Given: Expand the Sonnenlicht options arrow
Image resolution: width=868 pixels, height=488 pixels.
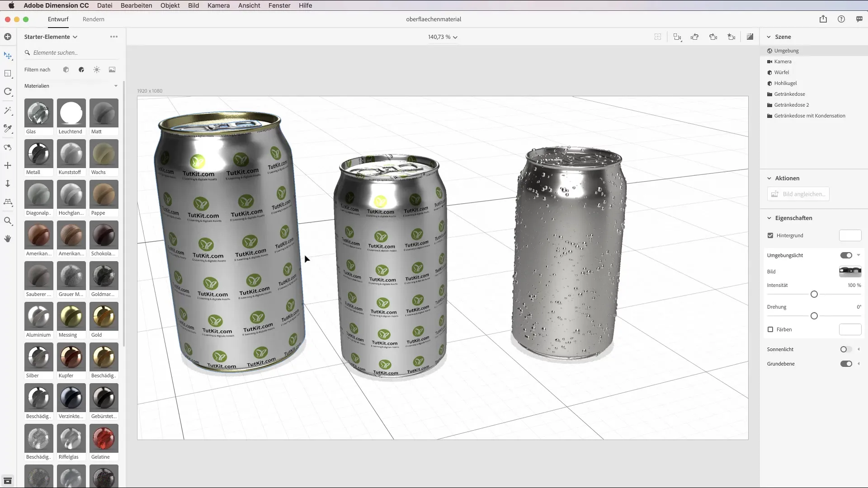Looking at the screenshot, I should [x=859, y=349].
